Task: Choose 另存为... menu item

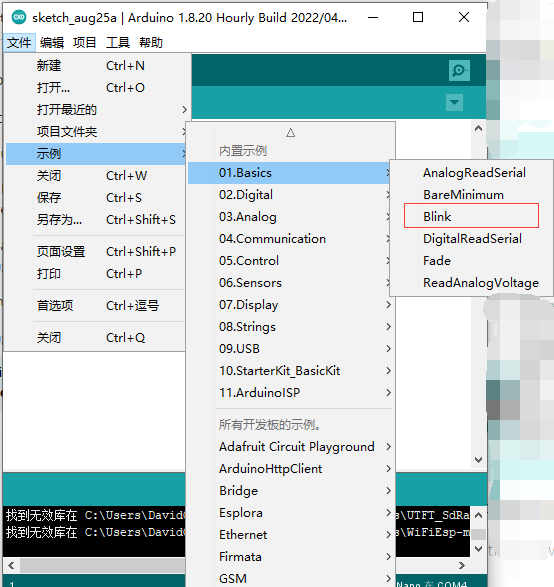Action: (x=95, y=220)
